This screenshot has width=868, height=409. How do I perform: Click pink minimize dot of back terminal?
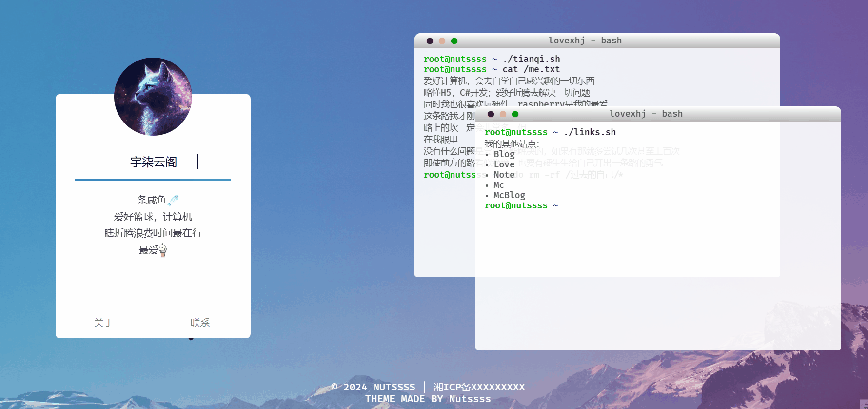click(x=442, y=41)
